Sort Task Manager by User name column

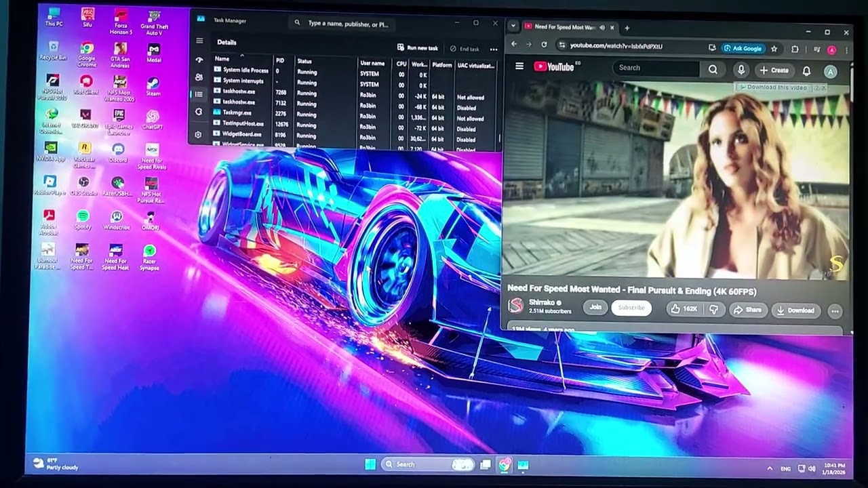[x=376, y=63]
